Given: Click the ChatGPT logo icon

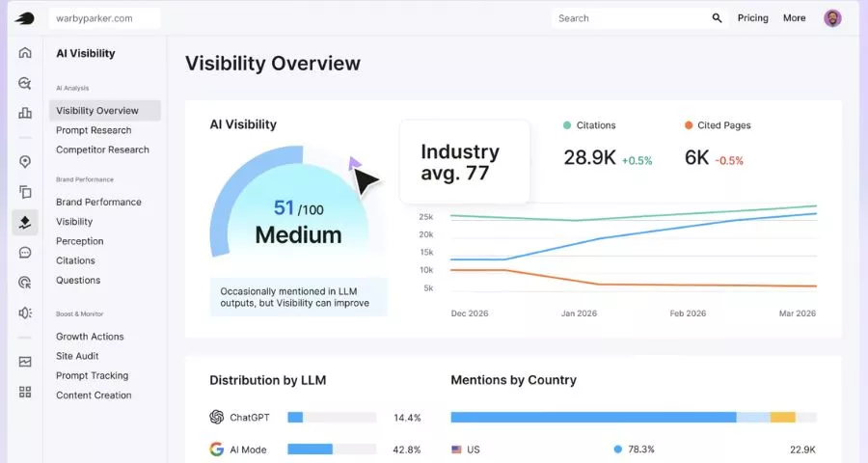Looking at the screenshot, I should point(216,417).
